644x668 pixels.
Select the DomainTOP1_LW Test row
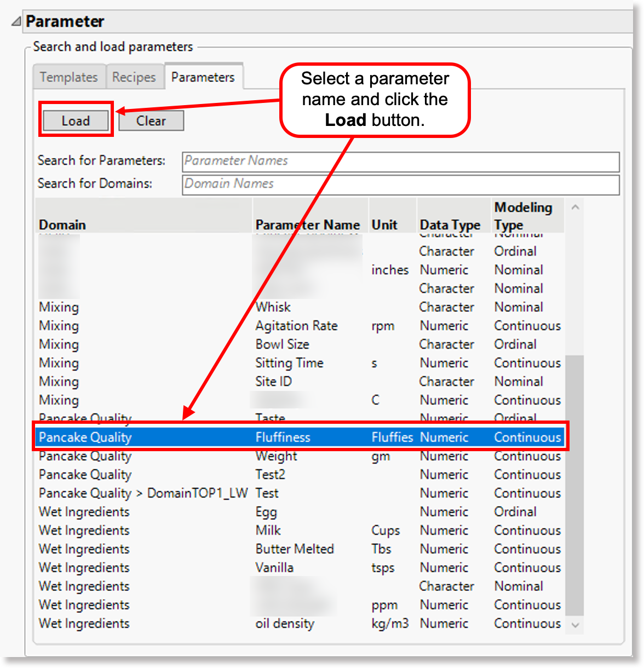300,493
